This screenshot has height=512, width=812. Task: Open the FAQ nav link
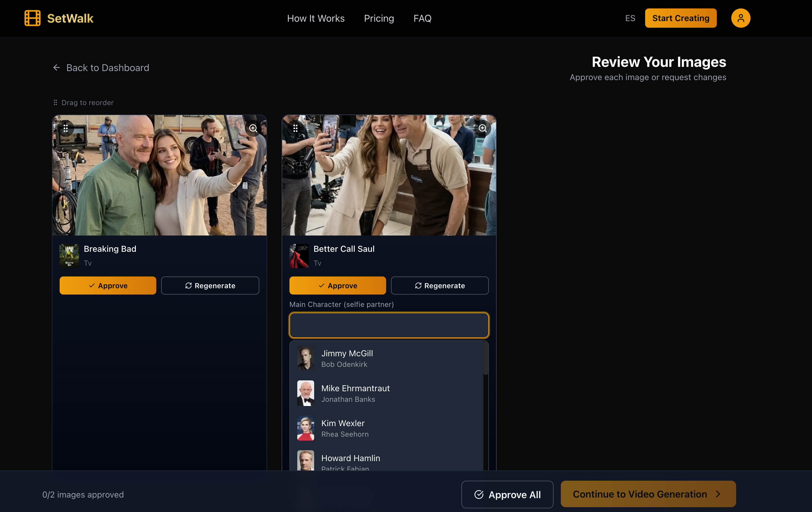click(422, 18)
